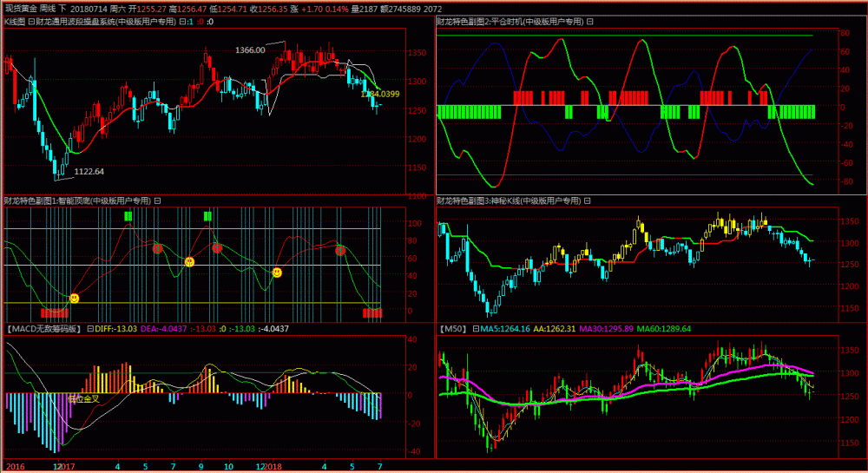The width and height of the screenshot is (868, 473).
Task: Click the MA60:1289.64 value
Action: [x=664, y=329]
